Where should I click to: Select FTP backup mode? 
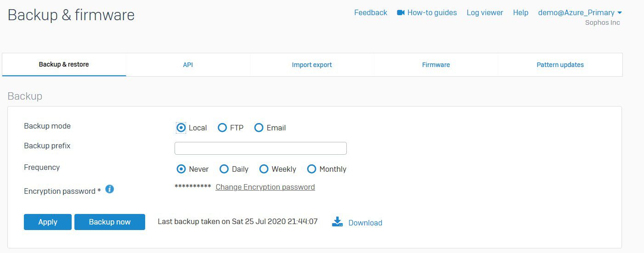[222, 128]
